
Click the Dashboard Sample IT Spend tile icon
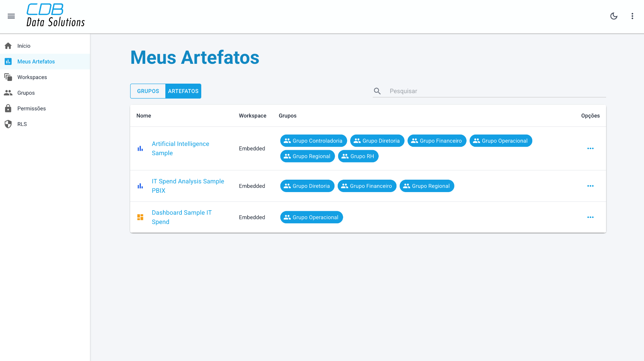coord(140,217)
